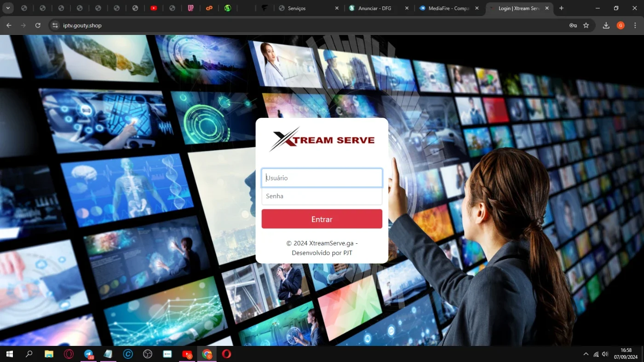Screen dimensions: 644x362
Task: Close the Login Xtream Serve tab
Action: pos(547,8)
